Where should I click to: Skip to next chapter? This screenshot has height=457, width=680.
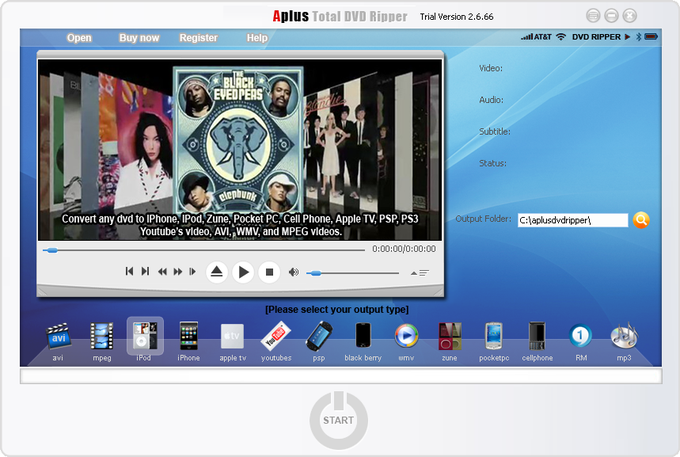click(x=145, y=271)
